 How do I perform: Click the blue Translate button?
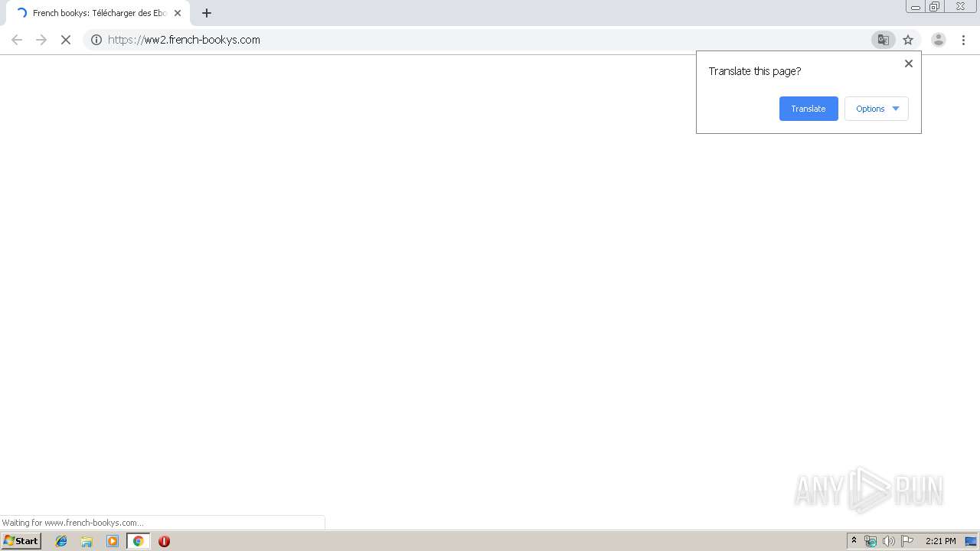pos(808,109)
